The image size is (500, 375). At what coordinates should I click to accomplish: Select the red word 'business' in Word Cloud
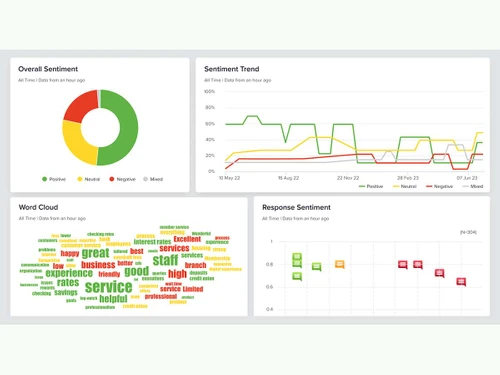point(98,265)
